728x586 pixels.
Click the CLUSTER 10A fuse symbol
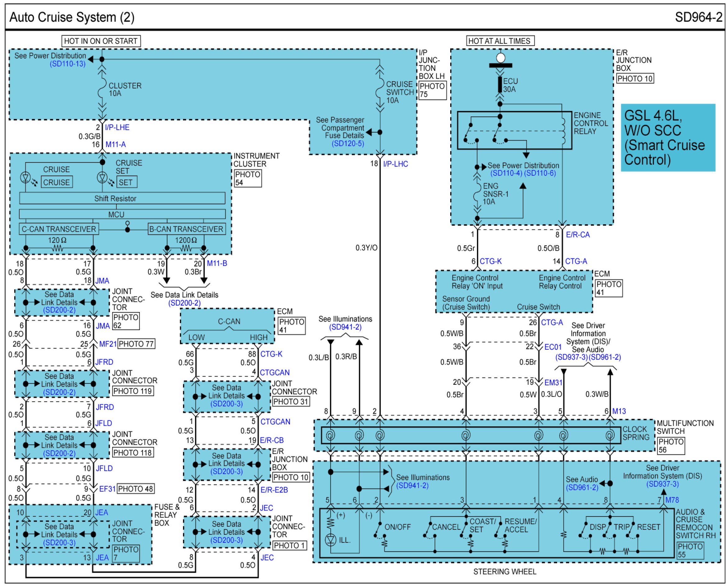(x=102, y=89)
